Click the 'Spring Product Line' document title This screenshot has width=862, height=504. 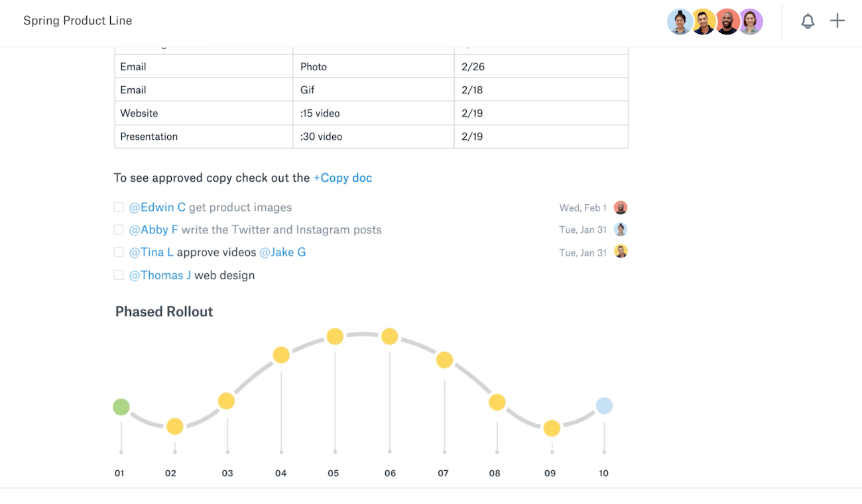click(78, 21)
